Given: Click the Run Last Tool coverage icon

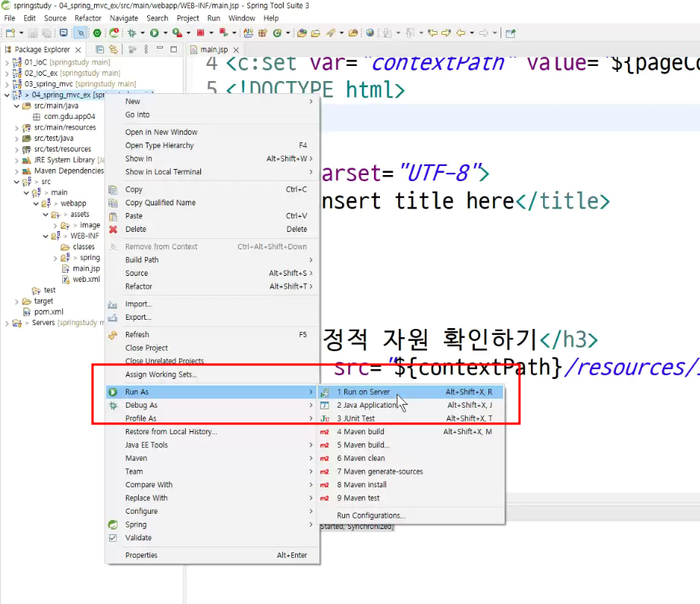Looking at the screenshot, I should [x=177, y=33].
